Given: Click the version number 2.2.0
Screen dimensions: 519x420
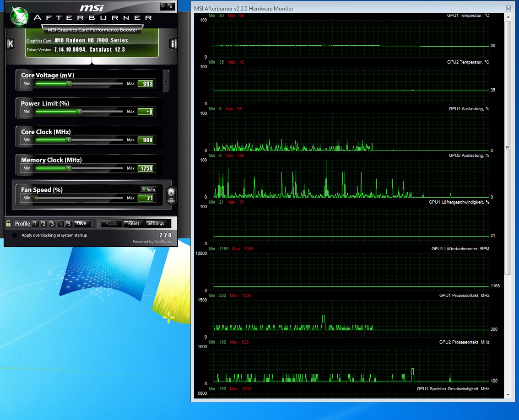Looking at the screenshot, I should tap(165, 235).
